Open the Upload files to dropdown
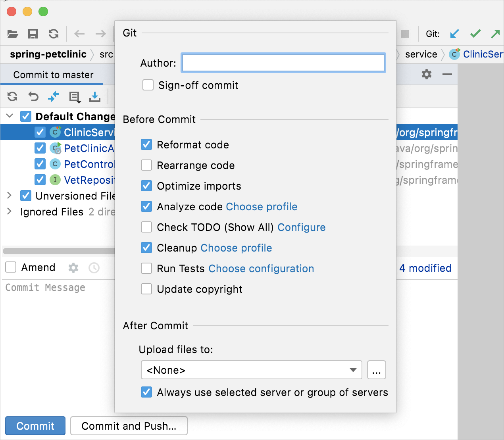Screen dimensions: 504x440 [x=252, y=370]
